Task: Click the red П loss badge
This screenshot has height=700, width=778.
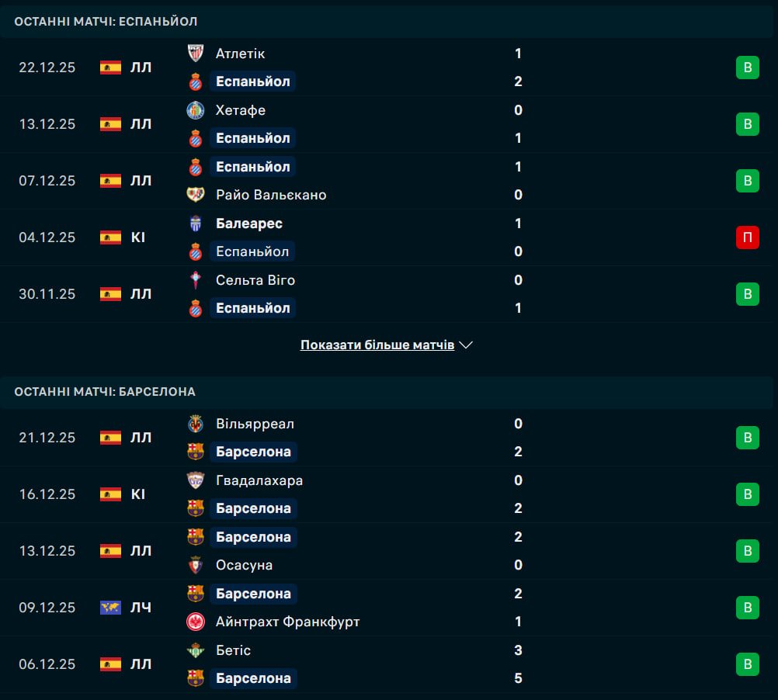Action: pyautogui.click(x=747, y=237)
